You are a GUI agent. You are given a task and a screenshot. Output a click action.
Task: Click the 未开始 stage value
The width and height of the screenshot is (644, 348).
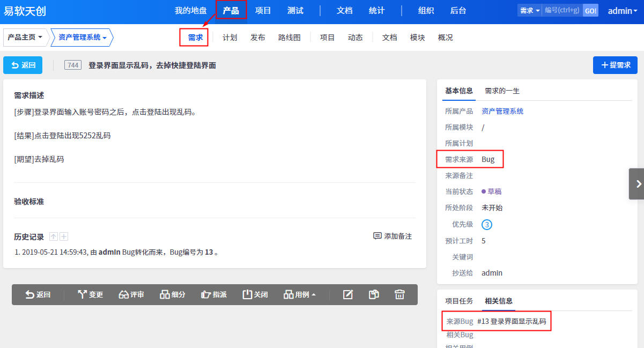[492, 208]
